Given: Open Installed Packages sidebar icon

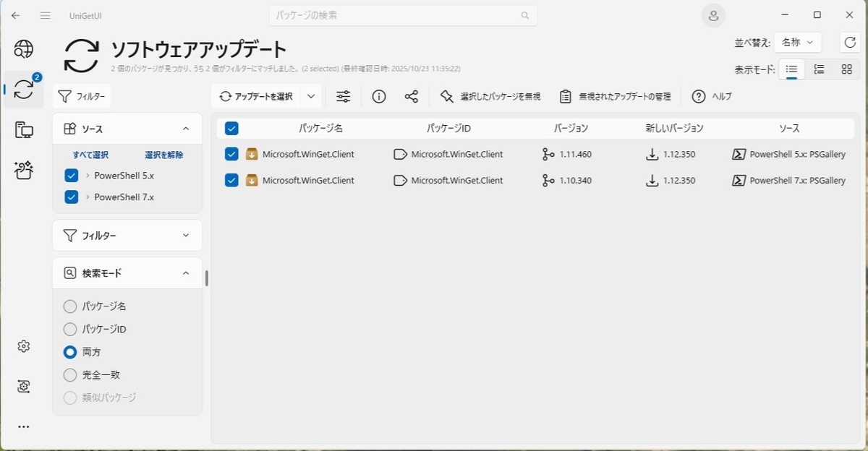Looking at the screenshot, I should [x=24, y=130].
